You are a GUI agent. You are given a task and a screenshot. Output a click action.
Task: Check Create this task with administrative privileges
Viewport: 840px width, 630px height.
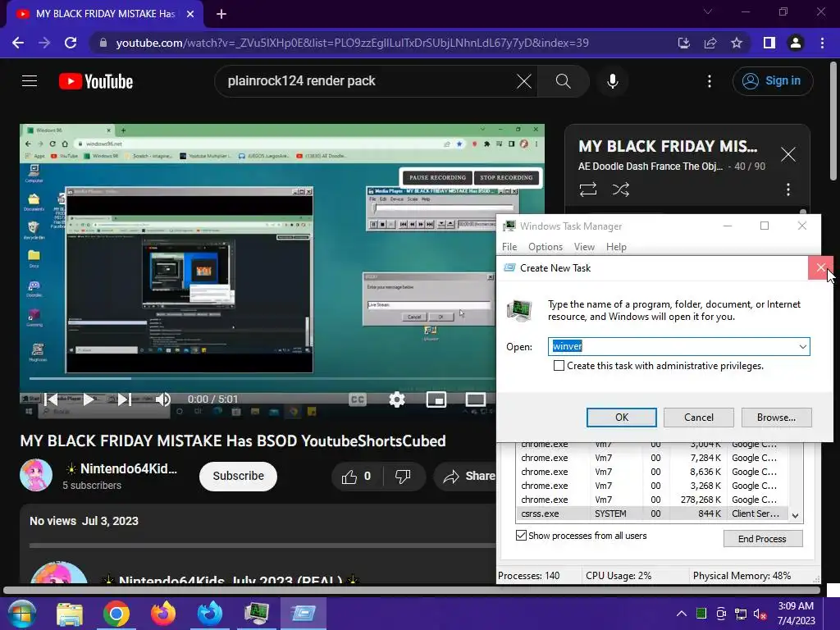coord(559,365)
